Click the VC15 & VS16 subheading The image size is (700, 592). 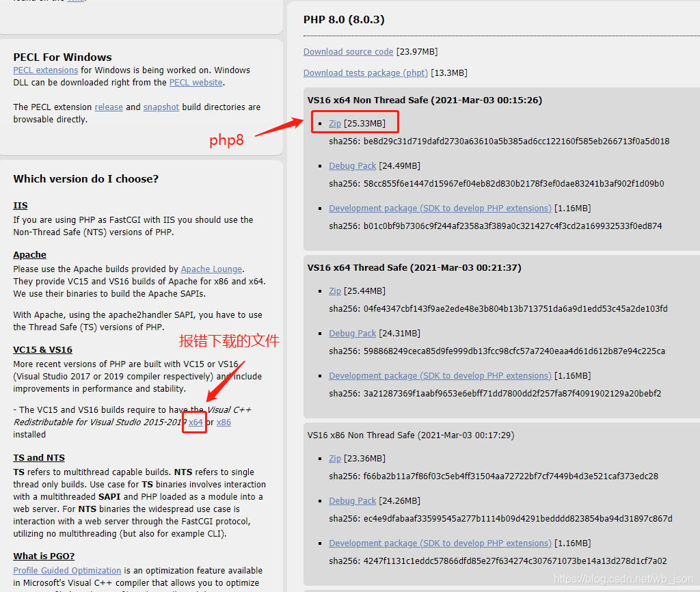43,350
